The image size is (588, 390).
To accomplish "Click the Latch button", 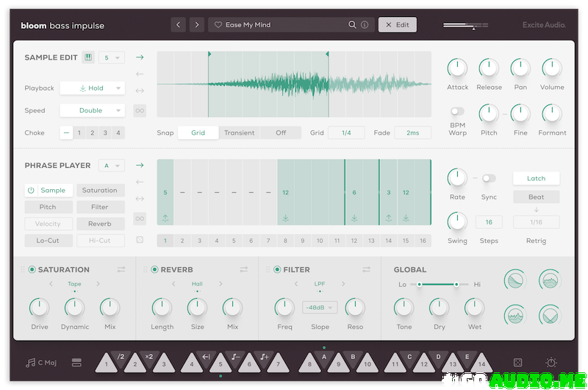I will (536, 178).
